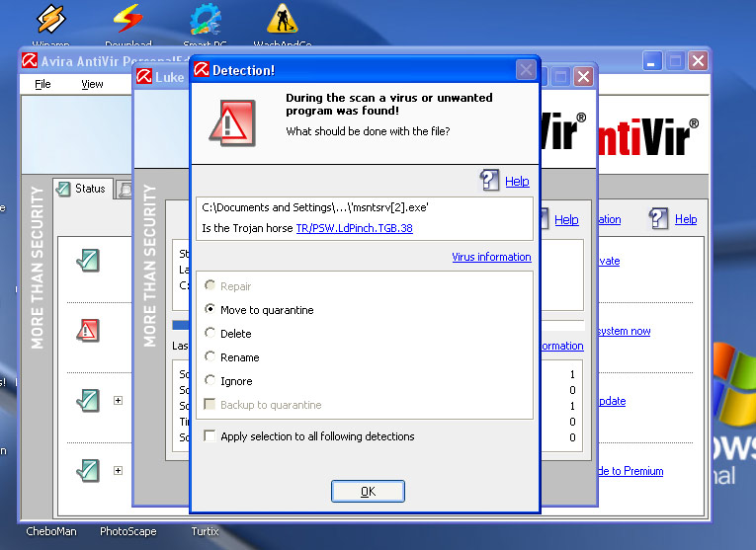Click Help link in main AntiVir window
756x550 pixels.
point(686,219)
